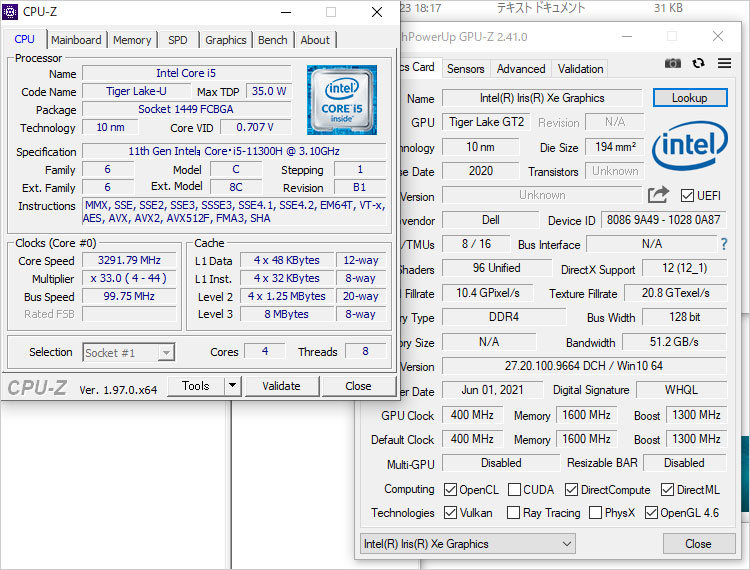
Task: Switch to the Mainboard tab
Action: click(76, 40)
